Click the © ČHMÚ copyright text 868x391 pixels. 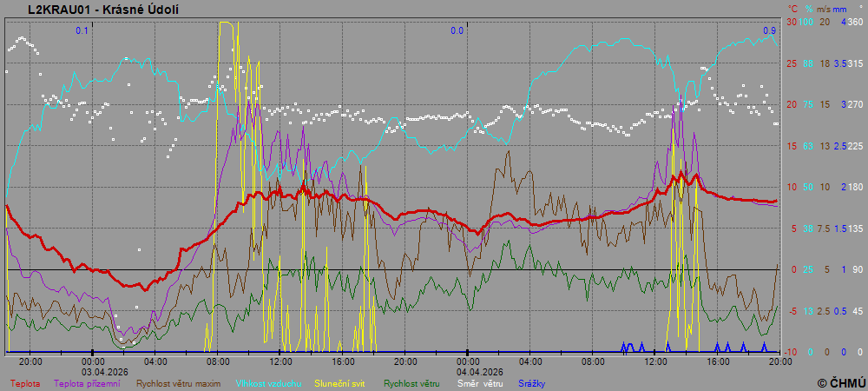(840, 382)
